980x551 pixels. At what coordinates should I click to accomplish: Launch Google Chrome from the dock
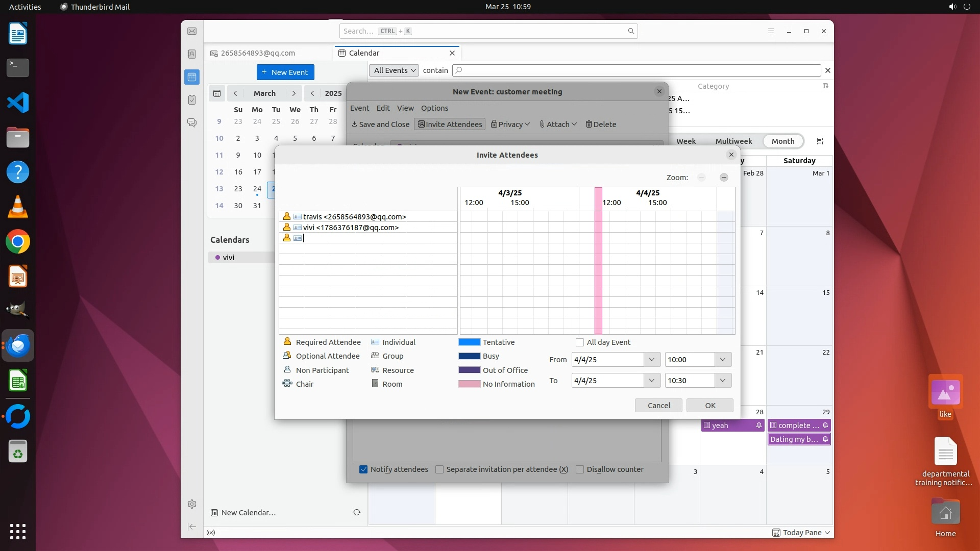[x=18, y=242]
